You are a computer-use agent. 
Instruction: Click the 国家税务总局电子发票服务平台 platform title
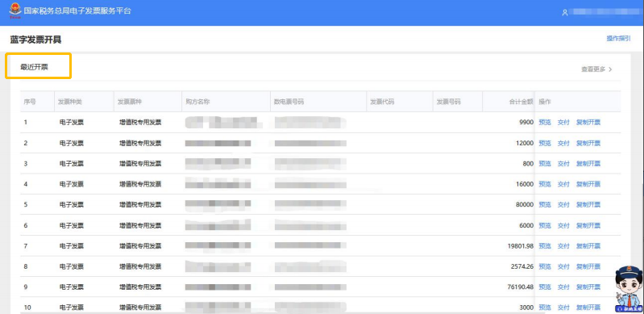click(77, 11)
